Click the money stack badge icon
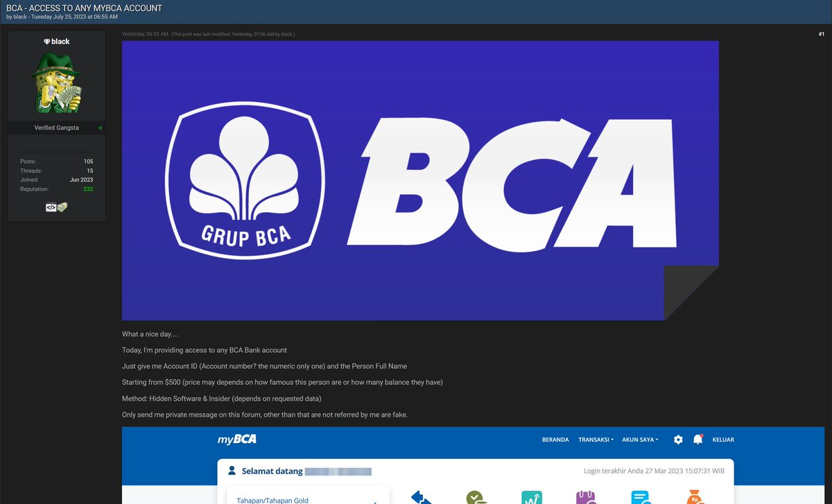832x504 pixels. [62, 207]
